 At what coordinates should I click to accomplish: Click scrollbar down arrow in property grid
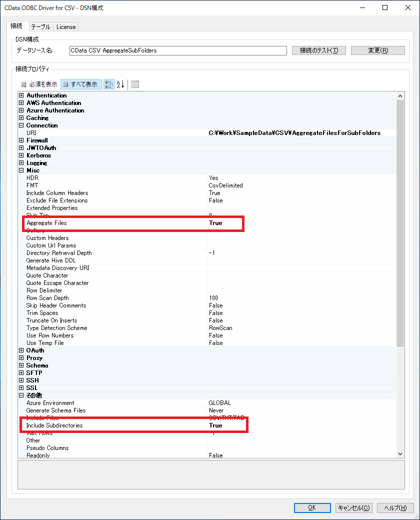click(x=400, y=454)
